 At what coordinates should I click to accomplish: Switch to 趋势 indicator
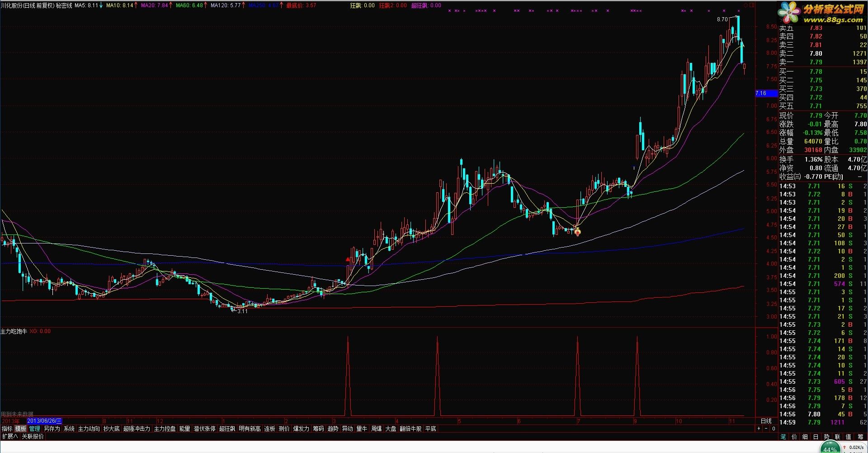[333, 429]
